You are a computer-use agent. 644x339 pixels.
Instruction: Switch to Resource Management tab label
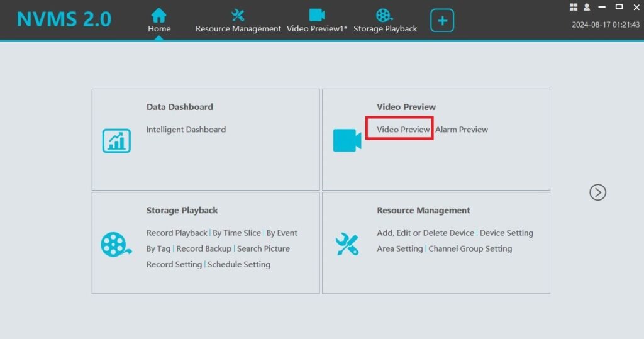pos(238,29)
